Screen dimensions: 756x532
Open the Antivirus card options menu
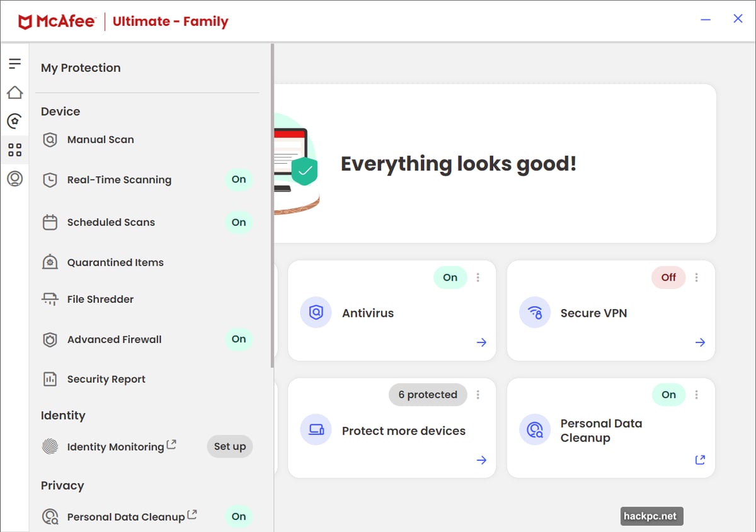478,277
